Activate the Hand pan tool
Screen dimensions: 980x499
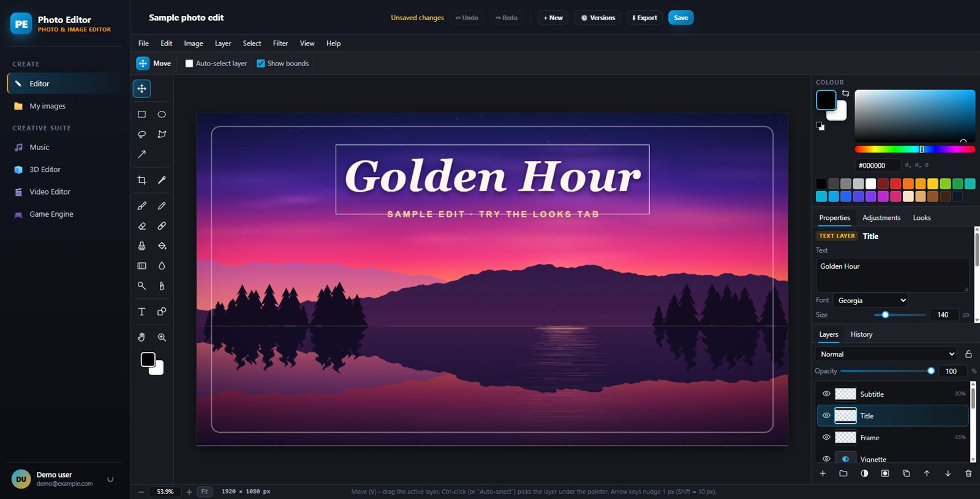(141, 337)
